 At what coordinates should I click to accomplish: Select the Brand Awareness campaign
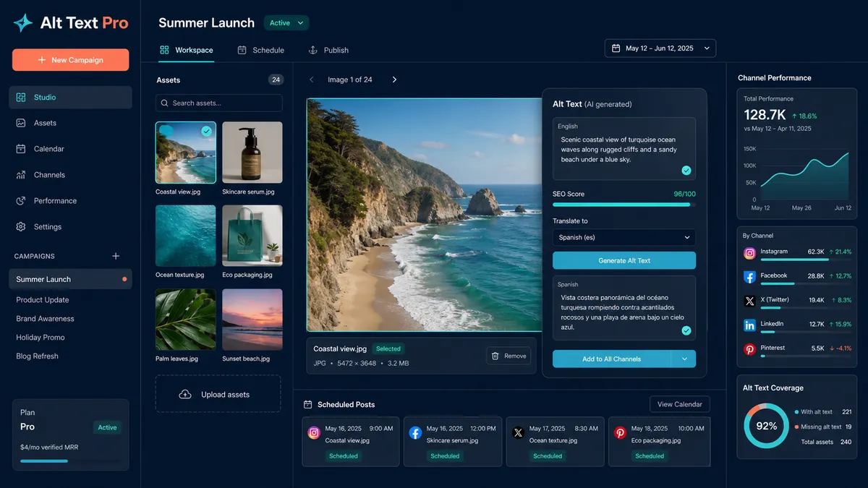(45, 318)
